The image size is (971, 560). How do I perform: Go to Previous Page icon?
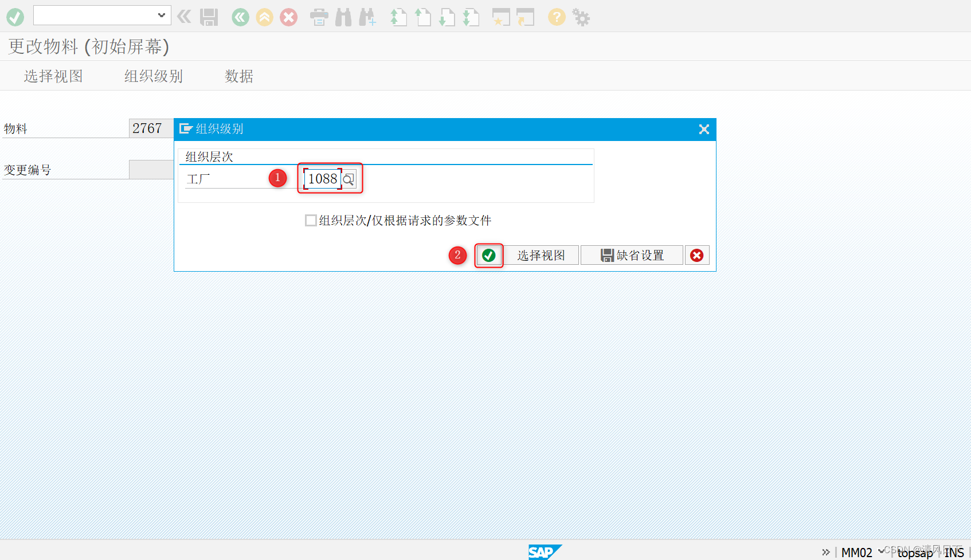tap(422, 17)
